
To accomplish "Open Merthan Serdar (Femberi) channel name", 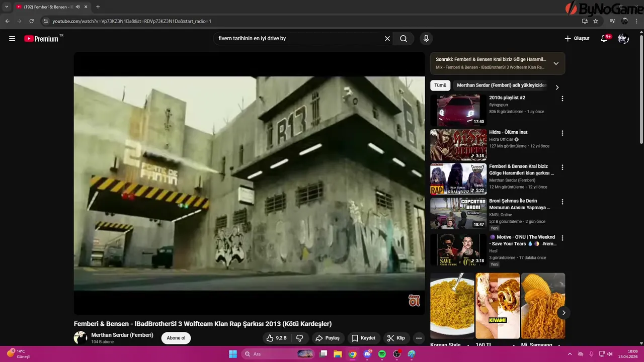I will 122,335.
